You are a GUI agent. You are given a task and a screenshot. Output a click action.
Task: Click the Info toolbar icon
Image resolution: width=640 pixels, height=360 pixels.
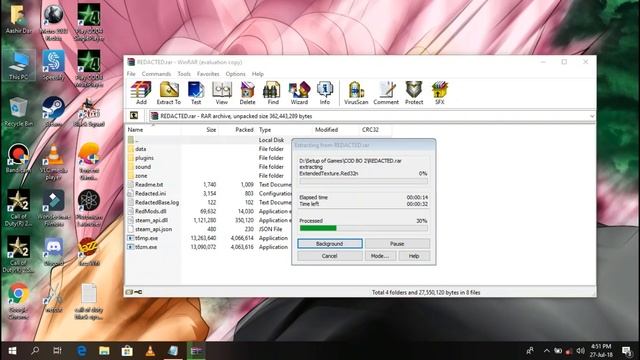pyautogui.click(x=324, y=93)
